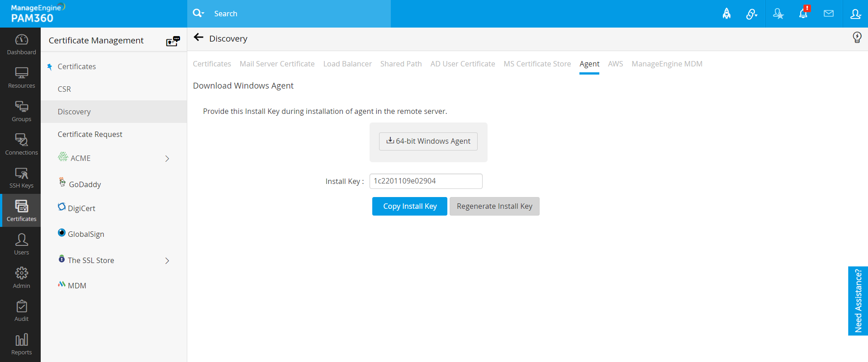
Task: Click The SSL Store logo icon
Action: pyautogui.click(x=62, y=259)
